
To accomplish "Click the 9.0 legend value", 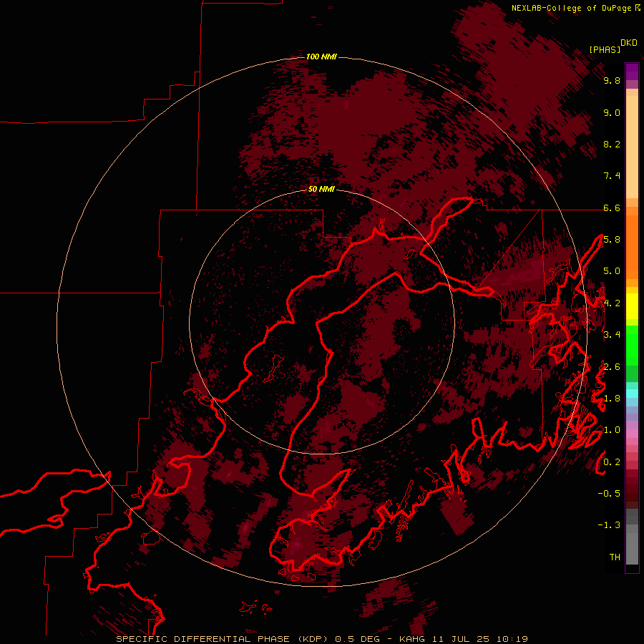I will pos(612,112).
